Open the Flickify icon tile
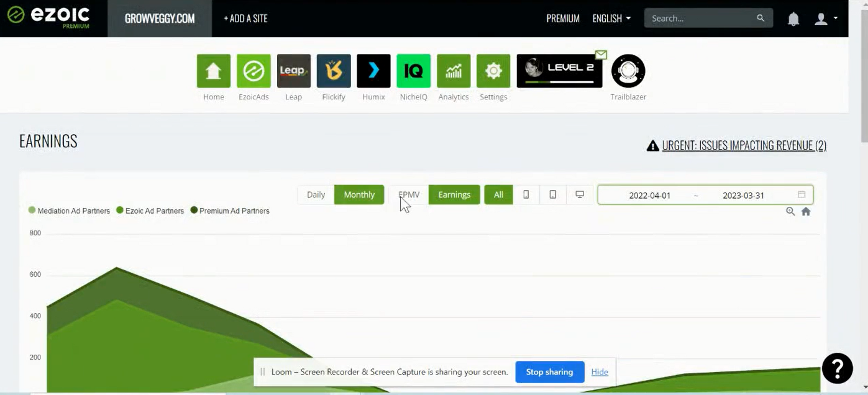 (x=334, y=71)
